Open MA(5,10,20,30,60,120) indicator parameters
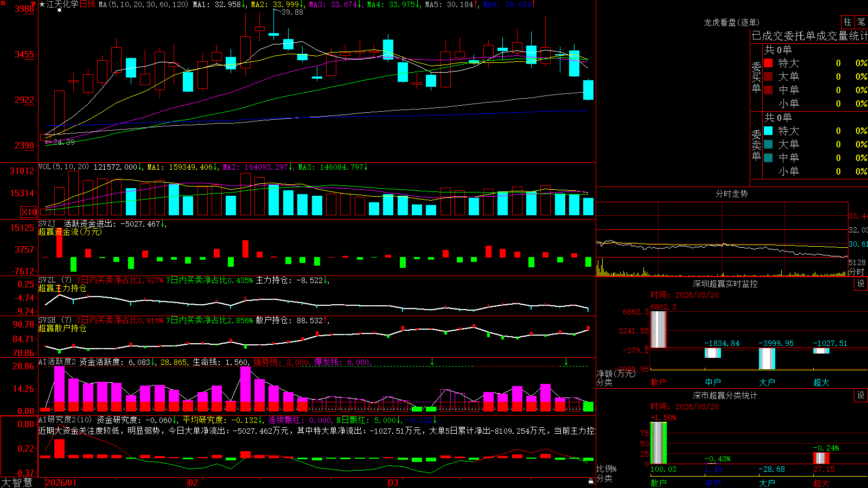 [143, 4]
